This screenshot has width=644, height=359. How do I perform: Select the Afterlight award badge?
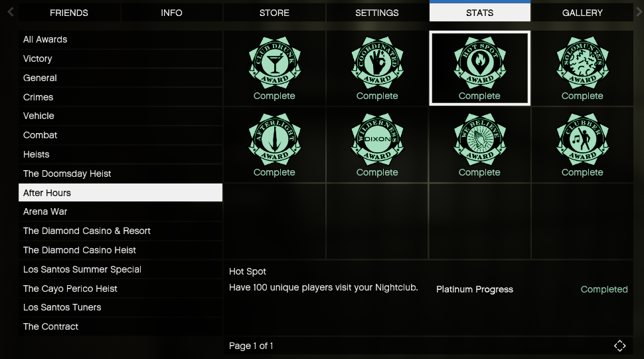tap(274, 140)
